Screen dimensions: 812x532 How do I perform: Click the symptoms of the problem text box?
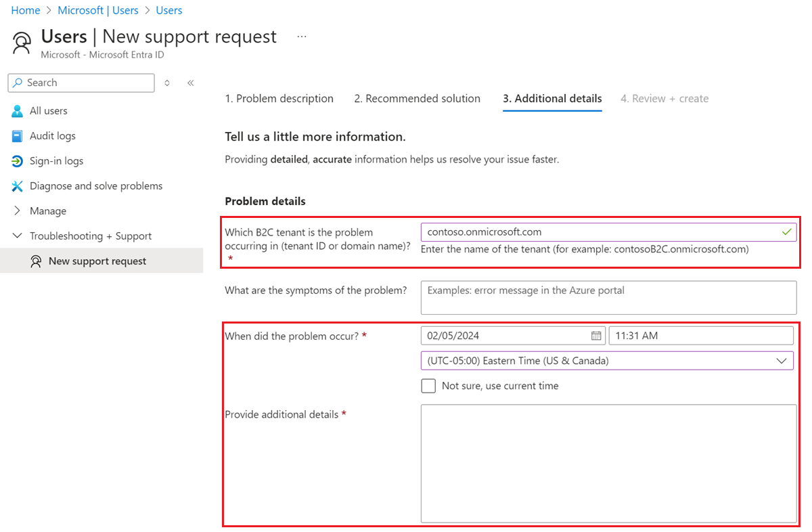[608, 298]
